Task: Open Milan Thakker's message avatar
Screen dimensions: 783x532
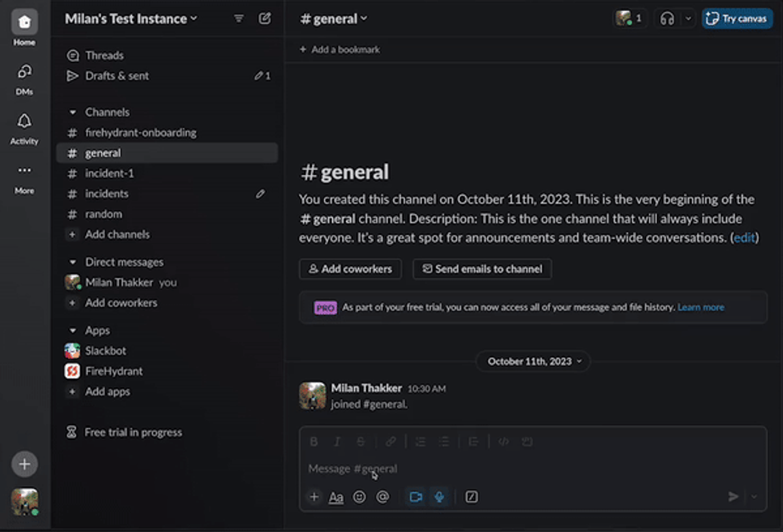Action: point(313,396)
